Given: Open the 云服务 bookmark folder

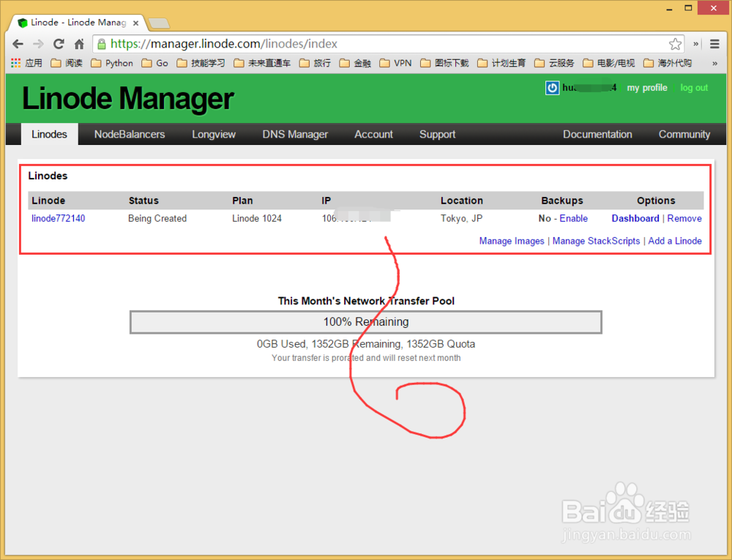Looking at the screenshot, I should click(554, 63).
